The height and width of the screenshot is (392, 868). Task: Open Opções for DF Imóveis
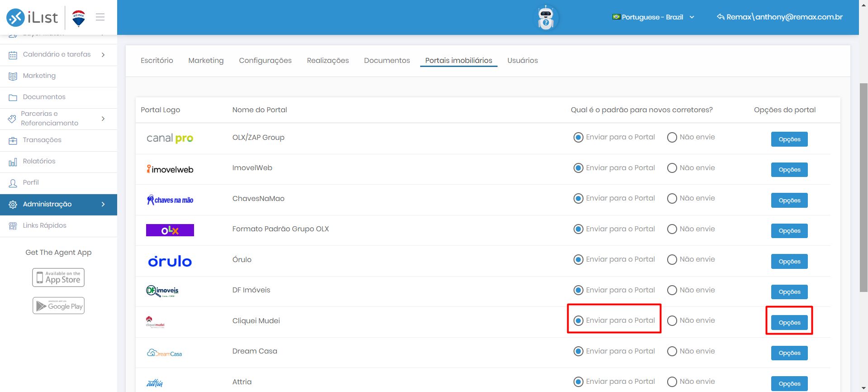pyautogui.click(x=789, y=292)
